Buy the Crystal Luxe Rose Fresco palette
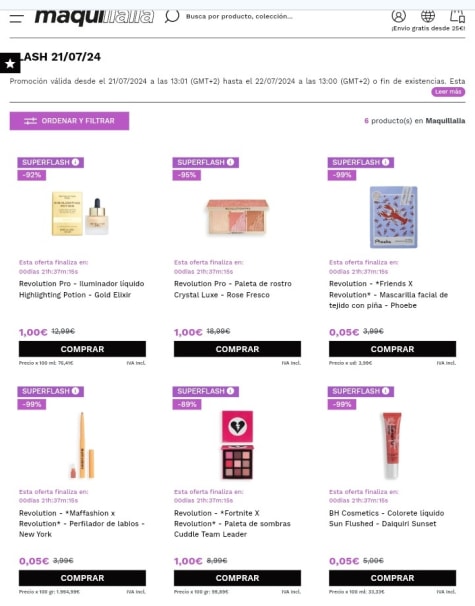Screen dimensions: 475x606 (237, 349)
